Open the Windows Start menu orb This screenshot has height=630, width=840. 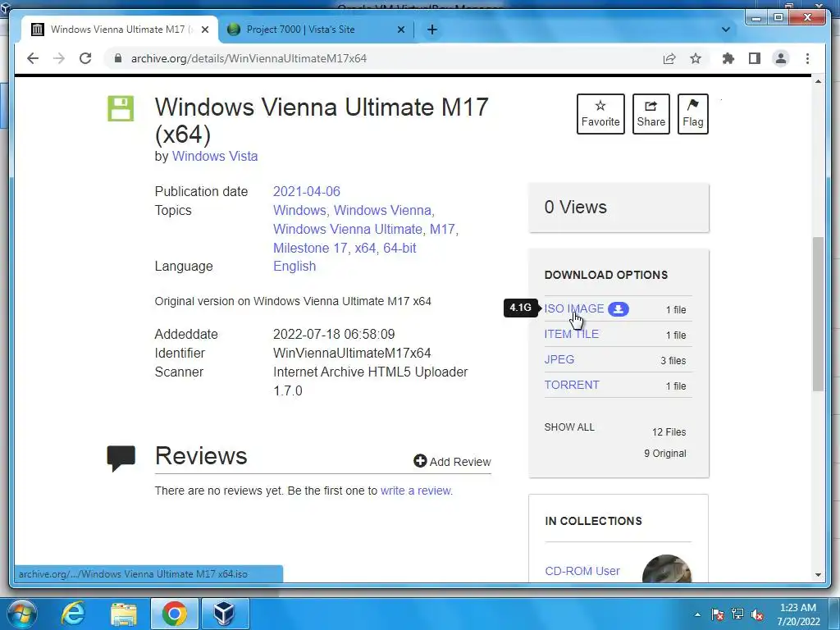pyautogui.click(x=21, y=614)
